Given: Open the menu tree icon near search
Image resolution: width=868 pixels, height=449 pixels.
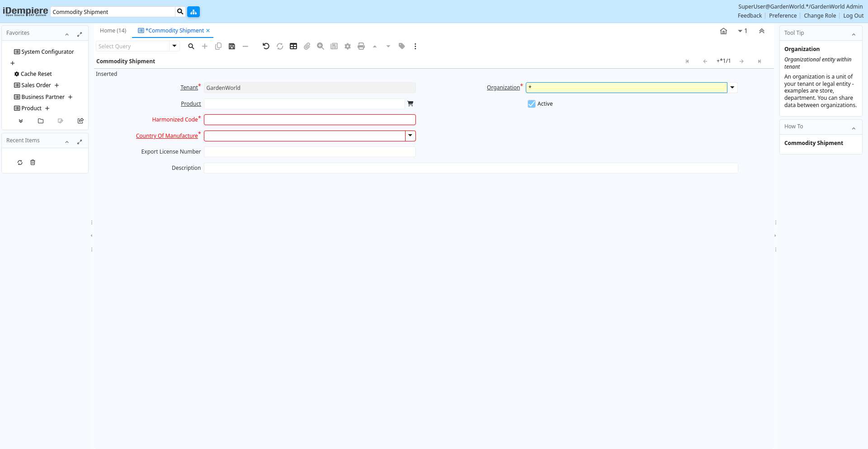Looking at the screenshot, I should point(193,12).
